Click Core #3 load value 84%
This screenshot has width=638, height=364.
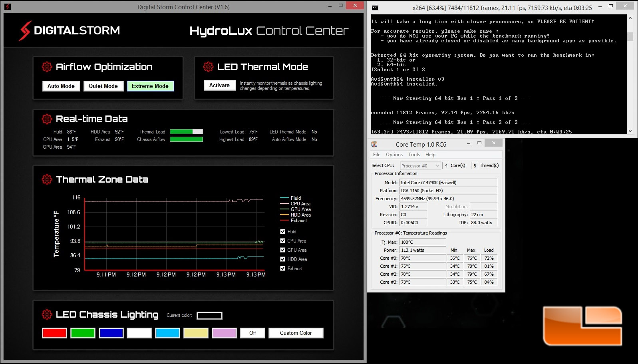tap(489, 282)
